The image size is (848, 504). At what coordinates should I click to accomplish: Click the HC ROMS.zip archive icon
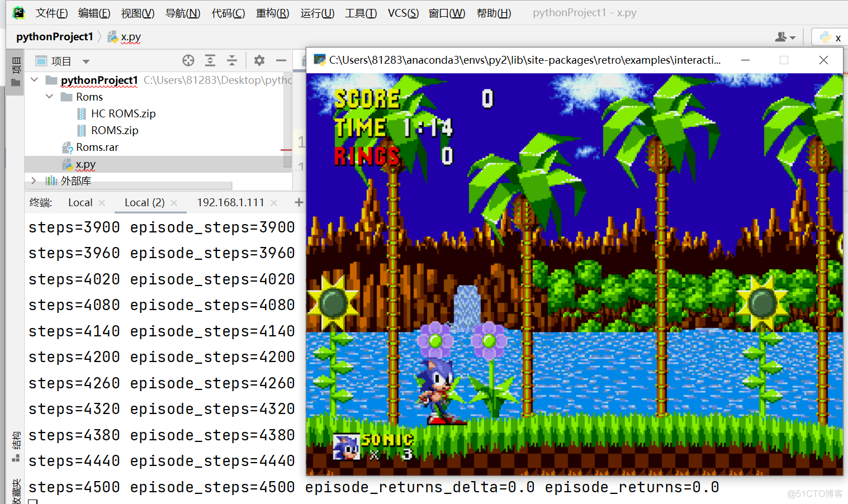82,114
